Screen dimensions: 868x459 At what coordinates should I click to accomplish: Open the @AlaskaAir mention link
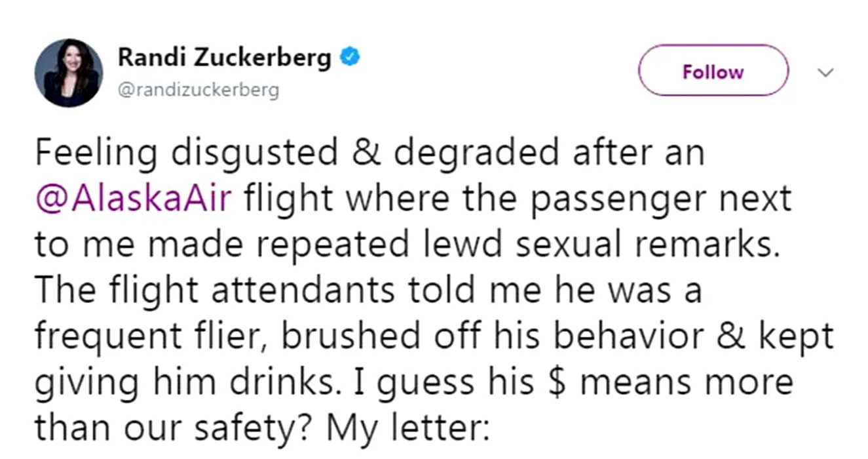click(134, 199)
